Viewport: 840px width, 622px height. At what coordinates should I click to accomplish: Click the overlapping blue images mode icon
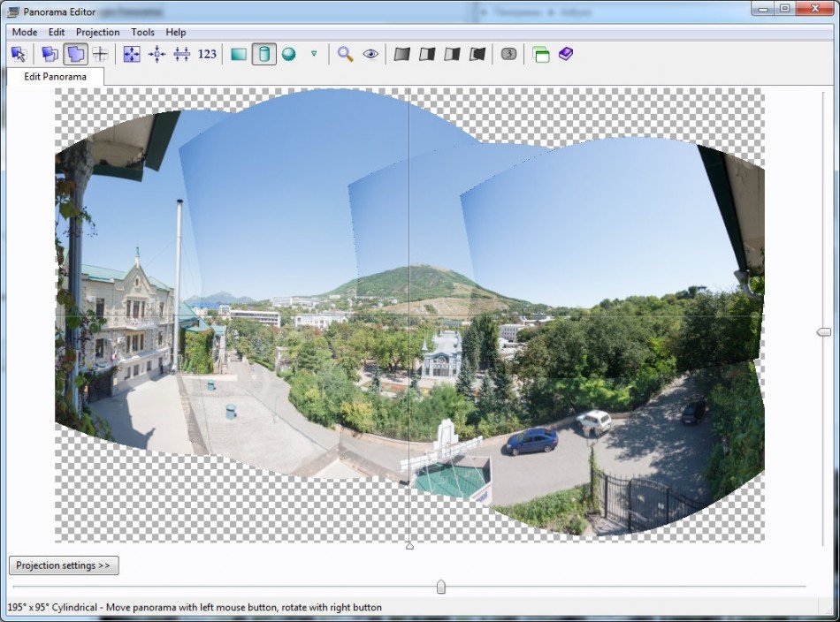point(50,54)
